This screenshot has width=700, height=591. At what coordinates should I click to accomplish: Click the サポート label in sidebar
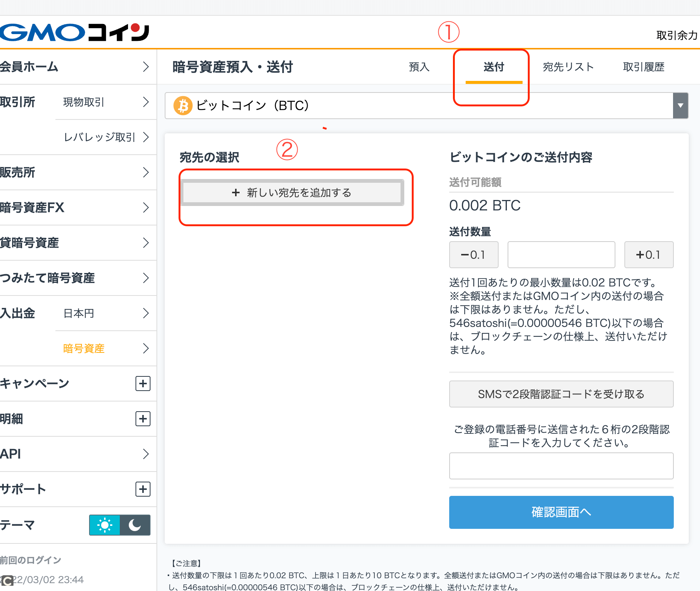click(x=23, y=489)
